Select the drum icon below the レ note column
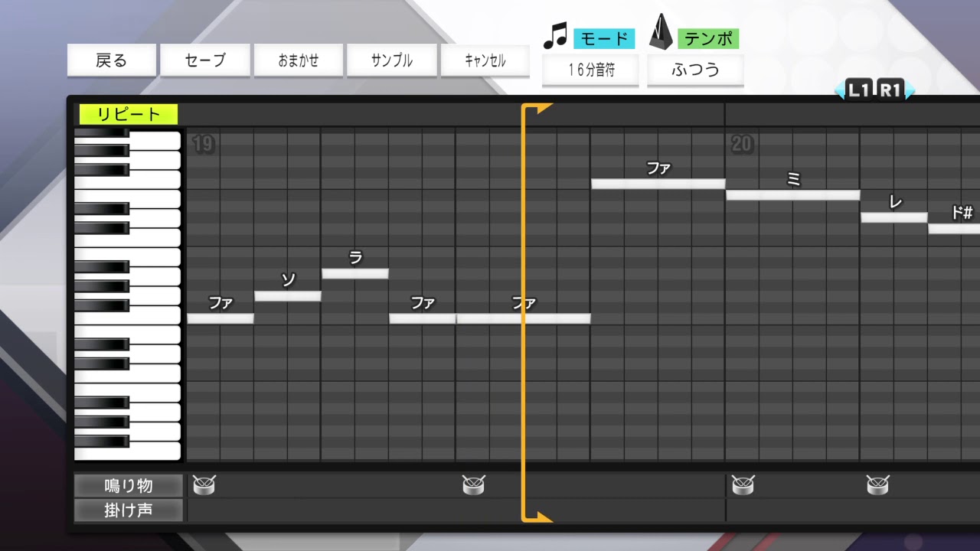Viewport: 980px width, 551px height. [877, 484]
